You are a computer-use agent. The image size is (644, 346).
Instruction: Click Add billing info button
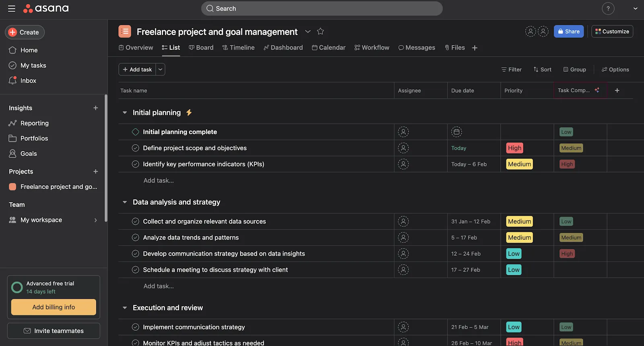click(x=54, y=307)
